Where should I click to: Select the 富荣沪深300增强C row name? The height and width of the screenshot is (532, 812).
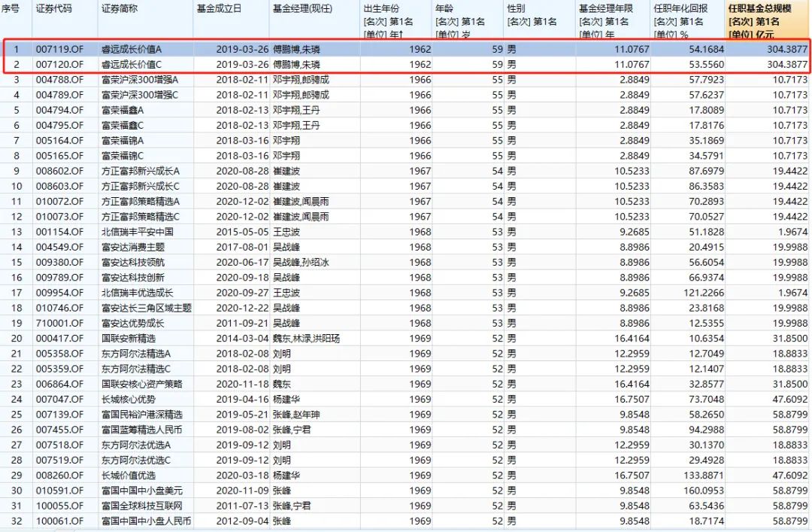[140, 95]
